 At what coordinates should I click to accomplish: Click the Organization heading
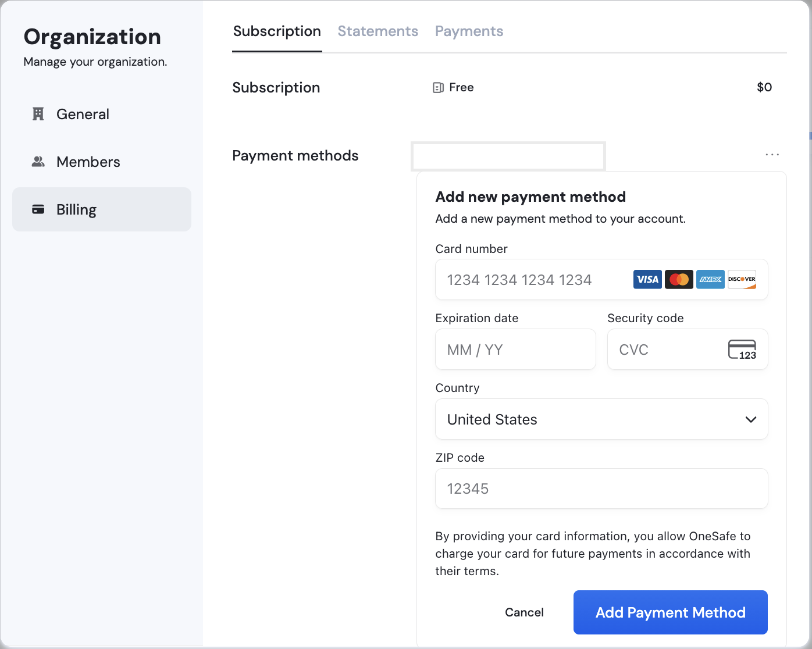pos(92,37)
